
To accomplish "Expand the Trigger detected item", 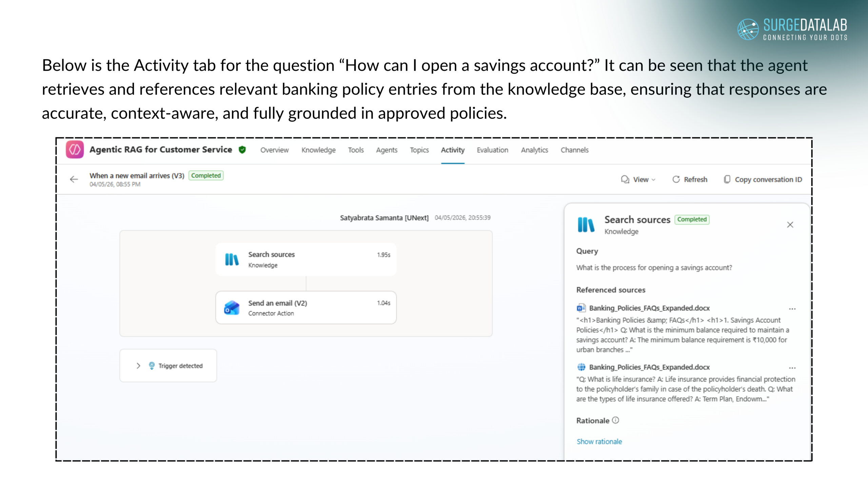I will (138, 366).
